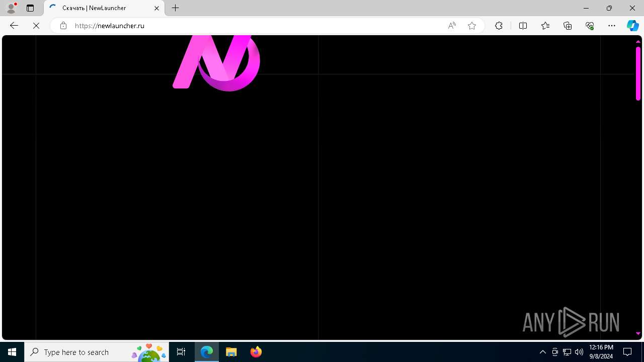This screenshot has width=644, height=362.
Task: Open Settings and more menu
Action: (x=612, y=26)
